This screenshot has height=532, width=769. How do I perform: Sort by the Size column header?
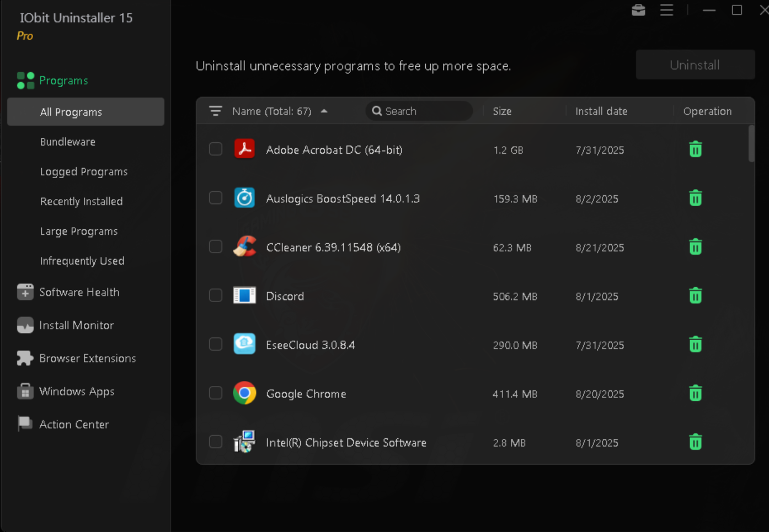point(502,111)
